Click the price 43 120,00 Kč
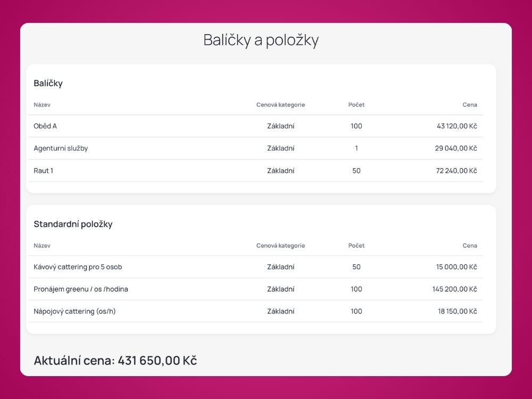532x399 pixels. tap(456, 126)
